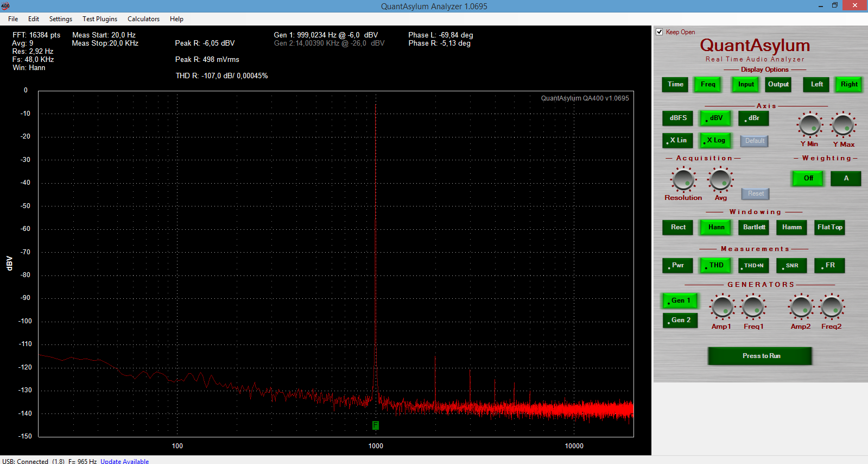
Task: Click the QuantAsylum app icon in title bar
Action: [5, 6]
